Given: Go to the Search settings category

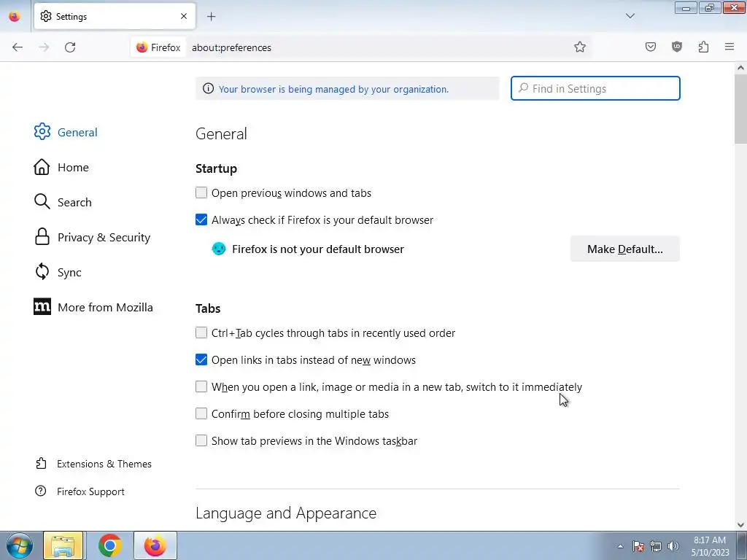Looking at the screenshot, I should (x=63, y=202).
